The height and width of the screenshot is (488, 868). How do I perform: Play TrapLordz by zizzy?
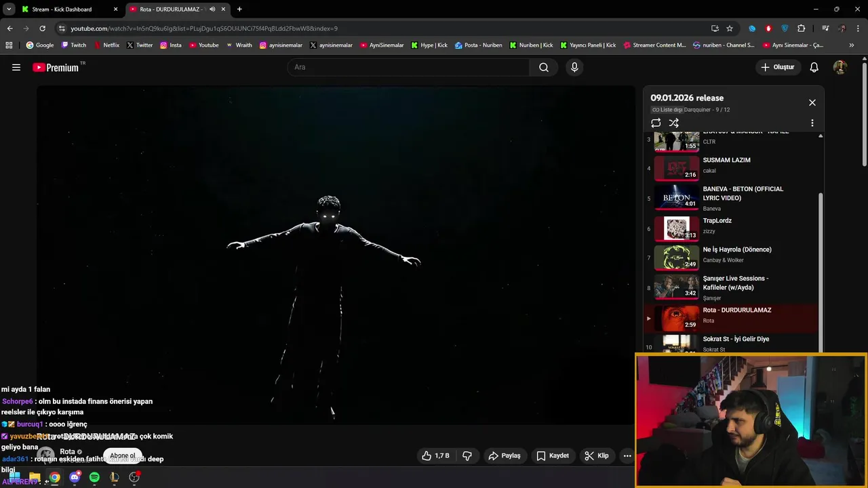click(731, 228)
